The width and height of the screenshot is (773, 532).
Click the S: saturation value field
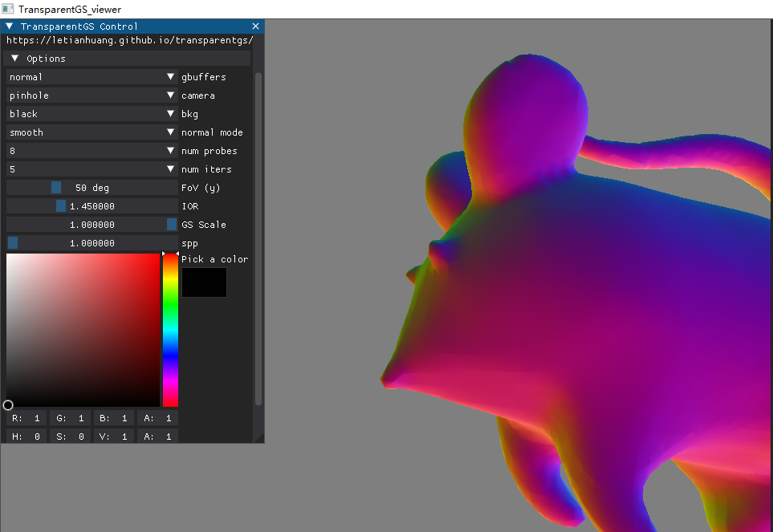click(x=70, y=437)
